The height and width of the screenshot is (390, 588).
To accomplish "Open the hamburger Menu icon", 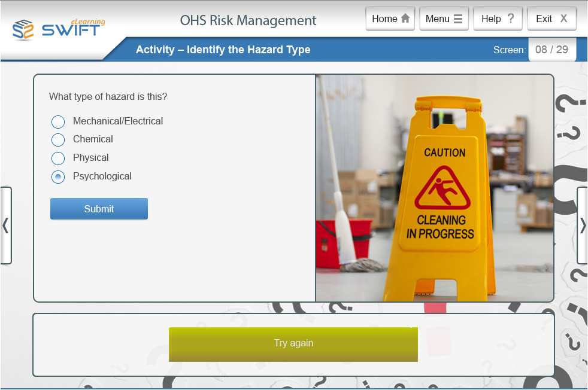I will [459, 19].
